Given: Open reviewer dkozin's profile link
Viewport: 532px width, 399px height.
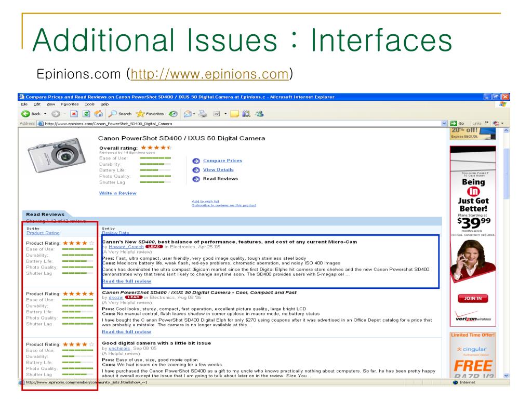Looking at the screenshot, I should point(116,297).
